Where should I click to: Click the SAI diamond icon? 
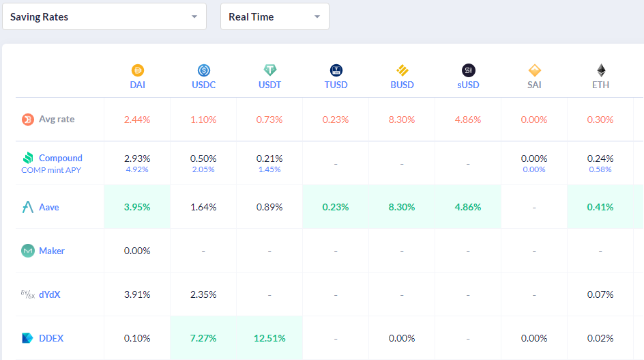coord(534,70)
